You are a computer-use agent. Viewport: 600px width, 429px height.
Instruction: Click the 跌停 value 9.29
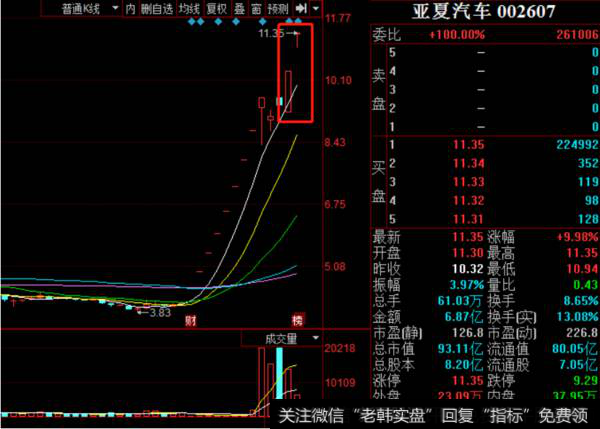[585, 380]
